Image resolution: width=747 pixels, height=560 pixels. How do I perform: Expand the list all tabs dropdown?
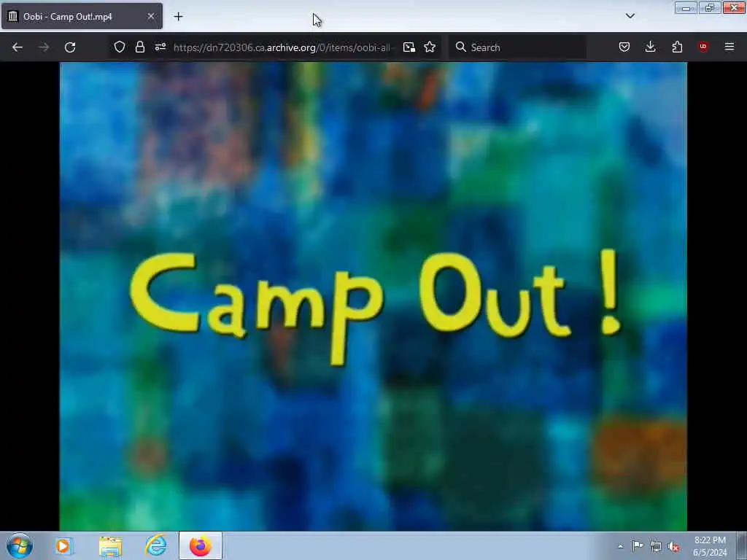(630, 16)
